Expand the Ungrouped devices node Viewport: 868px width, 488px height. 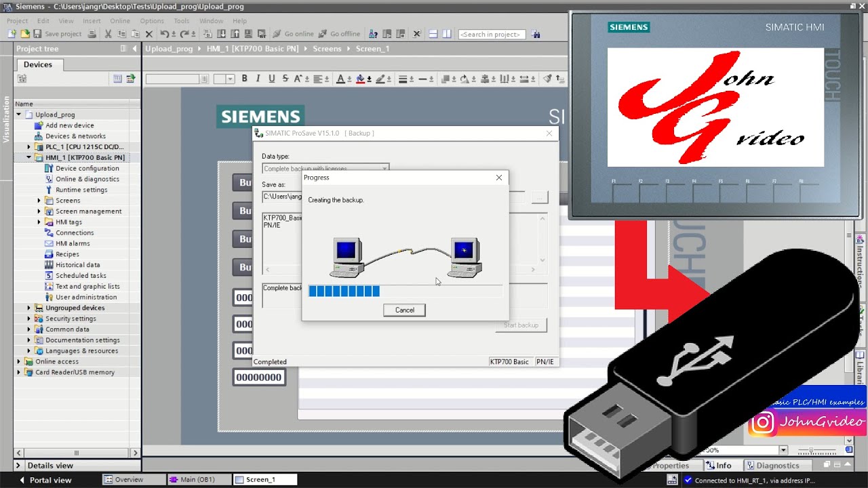pos(29,308)
